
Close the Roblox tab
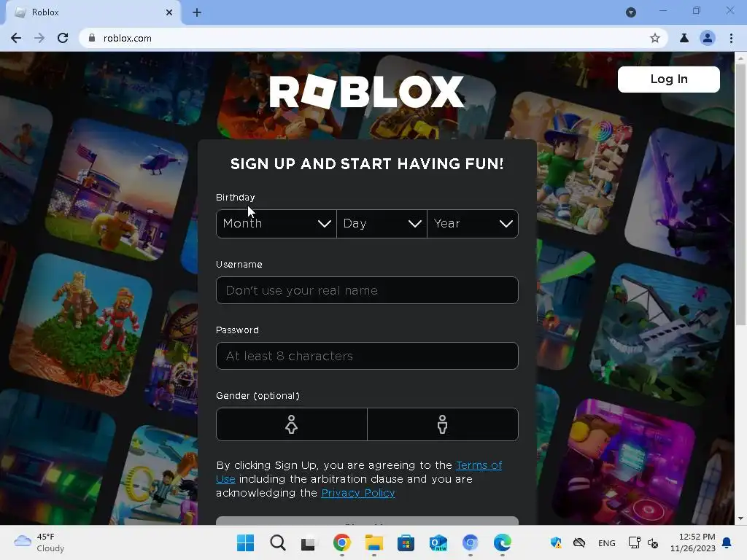(x=169, y=12)
